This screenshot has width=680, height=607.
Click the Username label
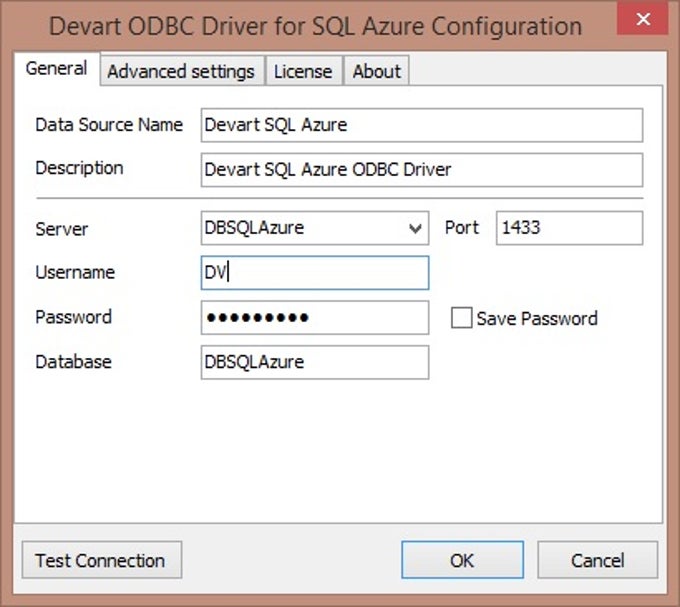tap(75, 272)
